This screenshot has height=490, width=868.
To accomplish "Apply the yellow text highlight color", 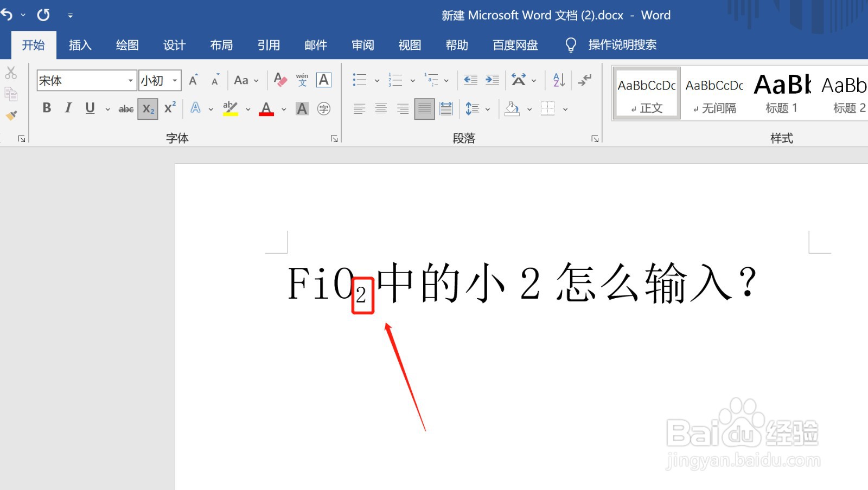I will [231, 108].
